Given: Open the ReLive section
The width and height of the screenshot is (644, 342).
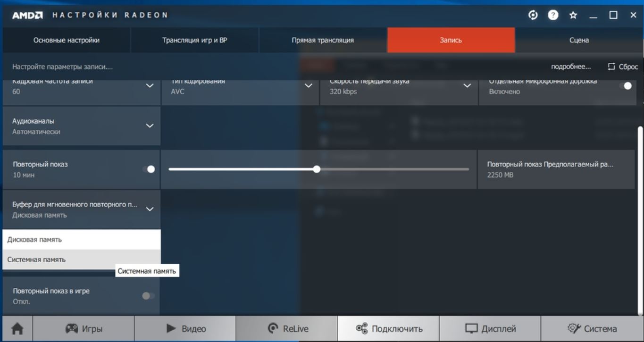Looking at the screenshot, I should pyautogui.click(x=287, y=329).
